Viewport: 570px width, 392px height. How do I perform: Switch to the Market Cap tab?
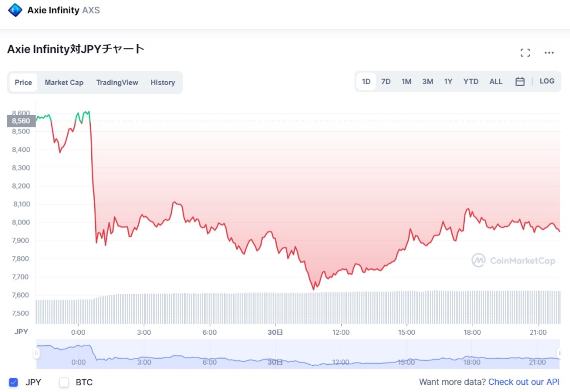[x=64, y=82]
